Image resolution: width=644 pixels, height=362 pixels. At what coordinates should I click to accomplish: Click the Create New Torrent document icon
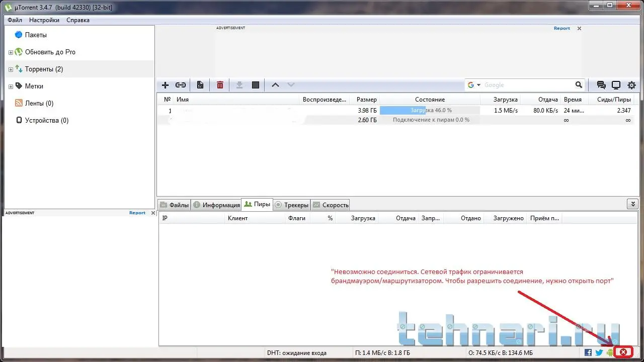point(200,85)
